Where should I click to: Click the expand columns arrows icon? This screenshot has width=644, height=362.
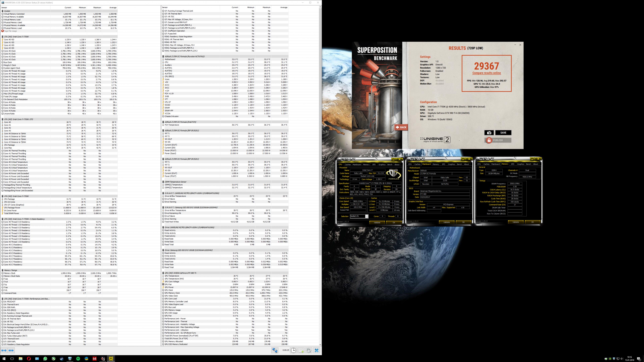(x=4, y=350)
